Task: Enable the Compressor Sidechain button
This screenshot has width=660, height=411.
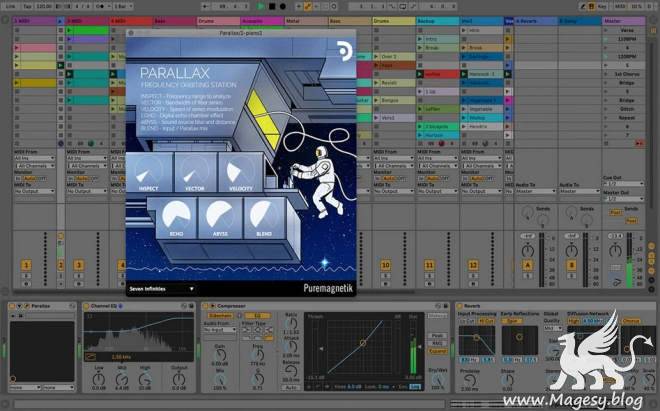Action: (x=220, y=315)
